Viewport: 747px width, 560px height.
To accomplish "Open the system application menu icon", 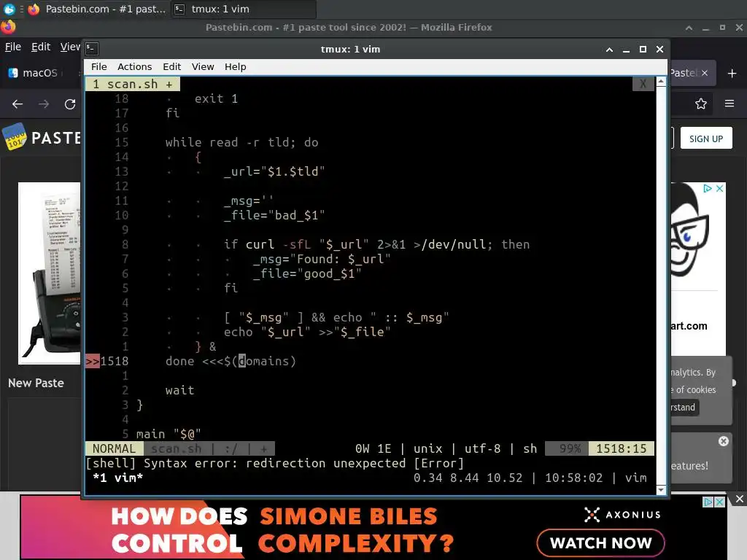I will 9,9.
